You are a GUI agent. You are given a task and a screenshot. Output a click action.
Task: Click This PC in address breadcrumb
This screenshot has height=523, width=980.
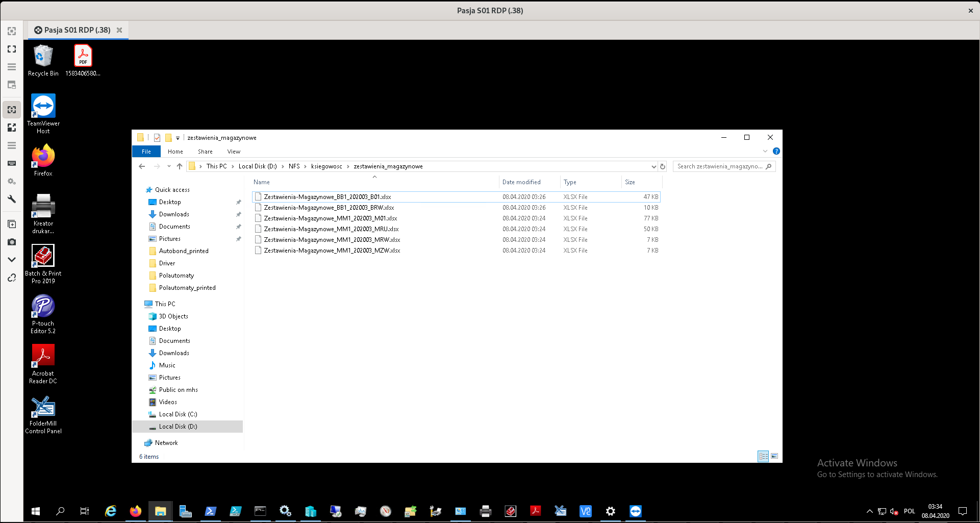(x=216, y=166)
